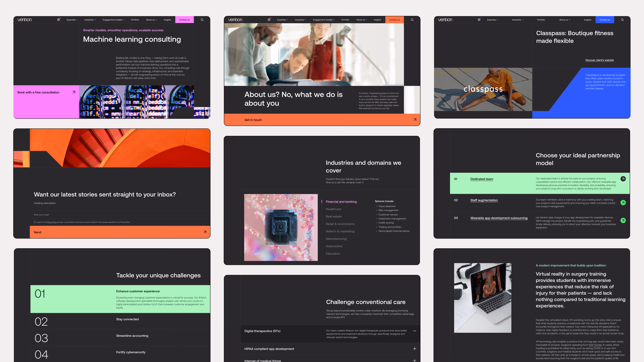Click the globe language icon in the orange-themed navbar

[x=269, y=20]
